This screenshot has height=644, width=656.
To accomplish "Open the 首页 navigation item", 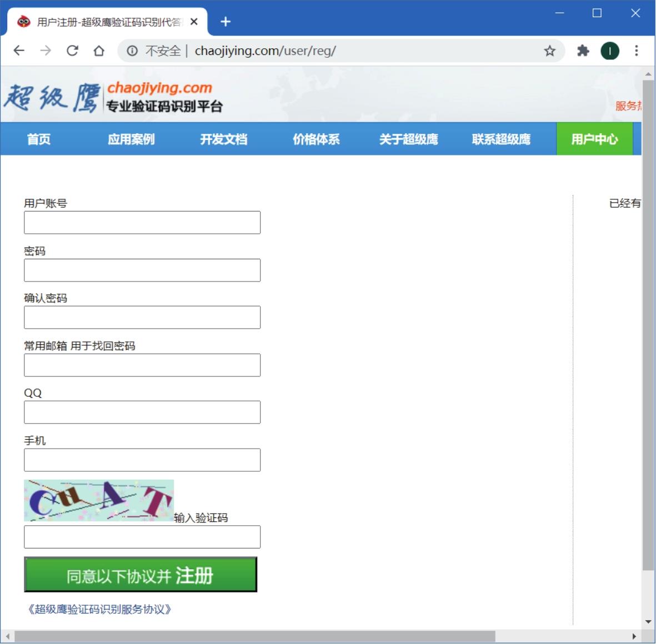I will click(39, 139).
